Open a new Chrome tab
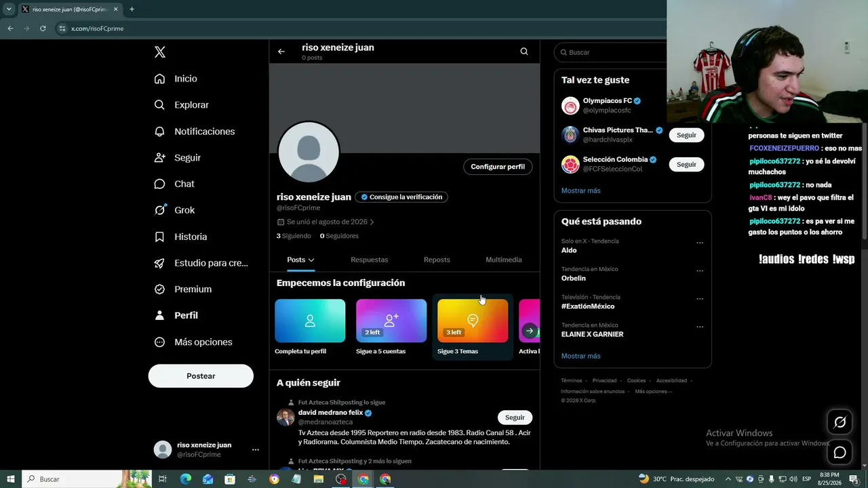 click(x=132, y=9)
